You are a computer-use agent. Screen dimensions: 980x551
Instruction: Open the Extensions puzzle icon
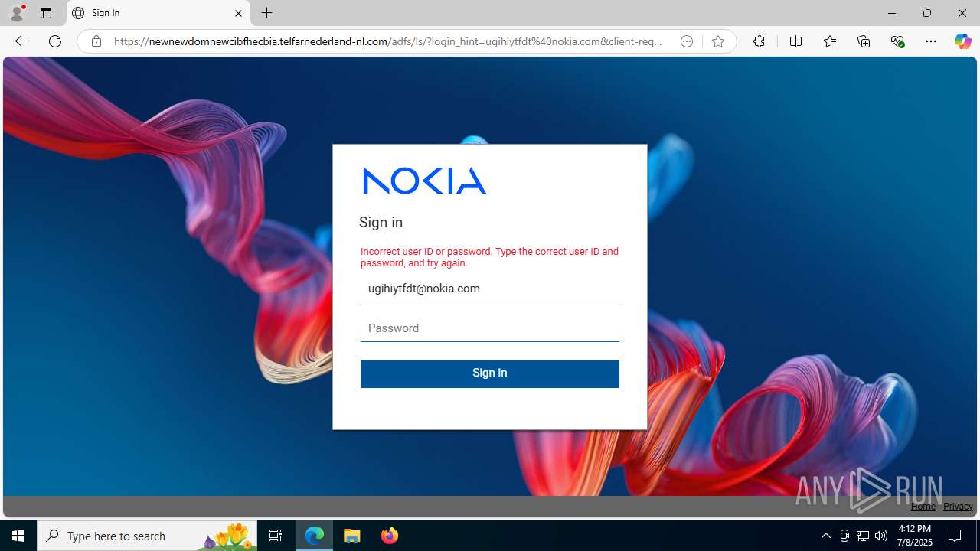point(759,41)
